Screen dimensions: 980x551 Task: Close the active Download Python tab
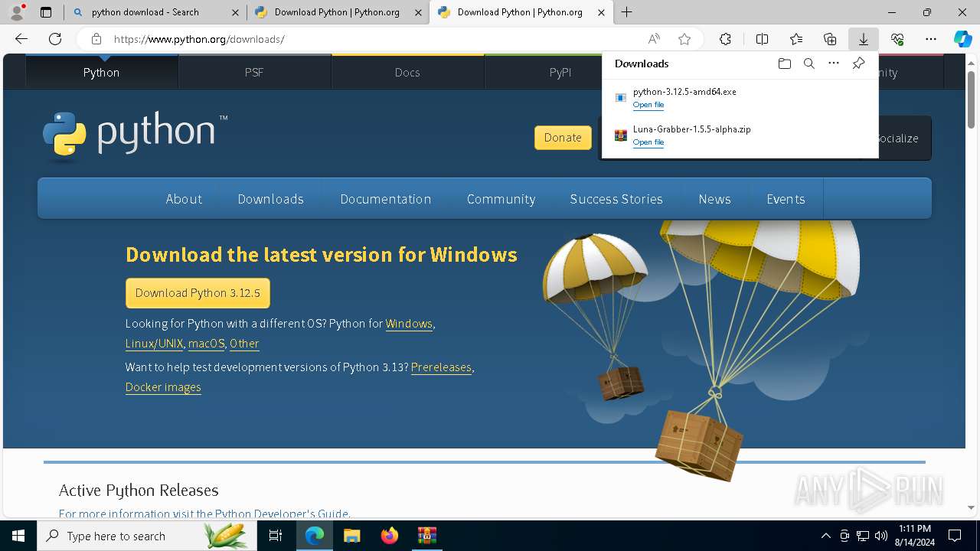coord(602,12)
